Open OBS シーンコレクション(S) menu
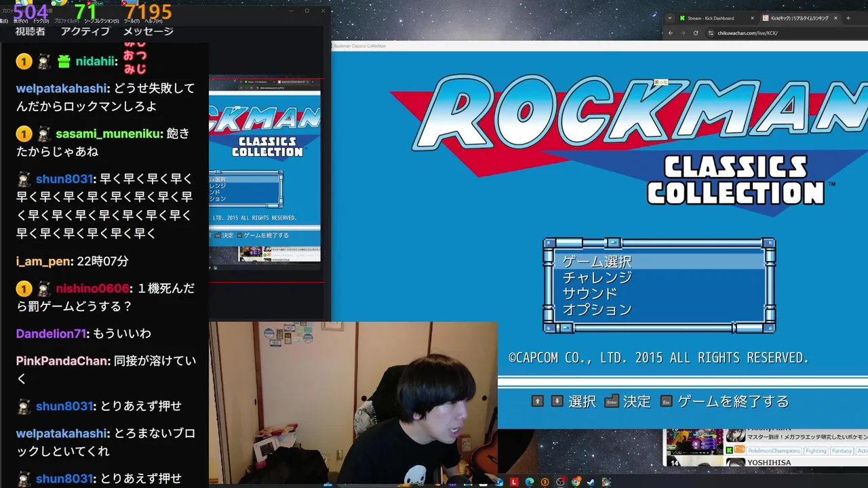 102,21
